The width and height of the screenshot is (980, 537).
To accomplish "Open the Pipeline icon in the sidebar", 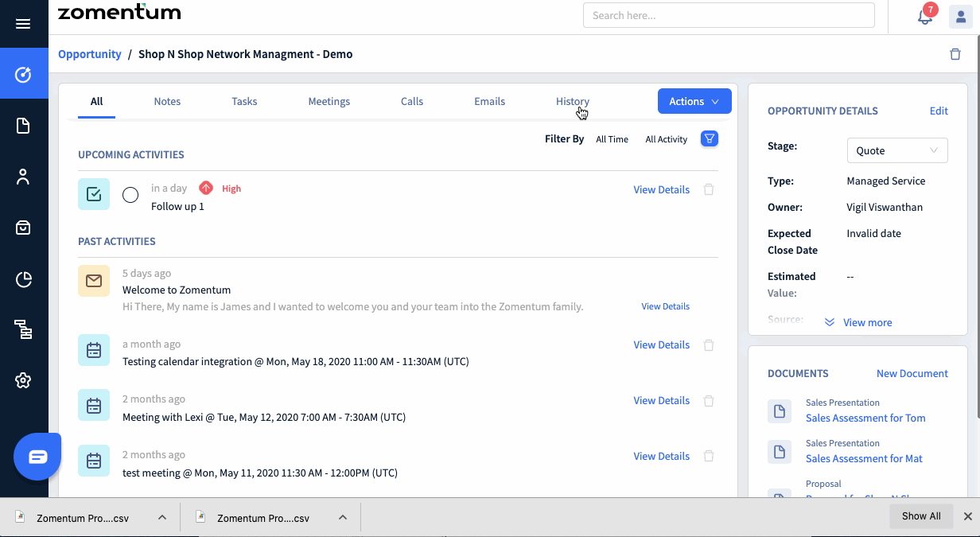I will pyautogui.click(x=24, y=329).
